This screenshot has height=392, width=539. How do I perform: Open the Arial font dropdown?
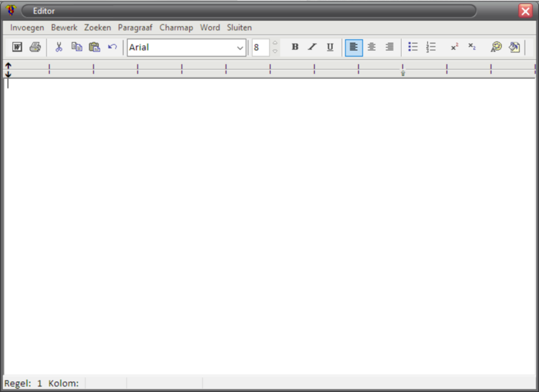[x=240, y=48]
